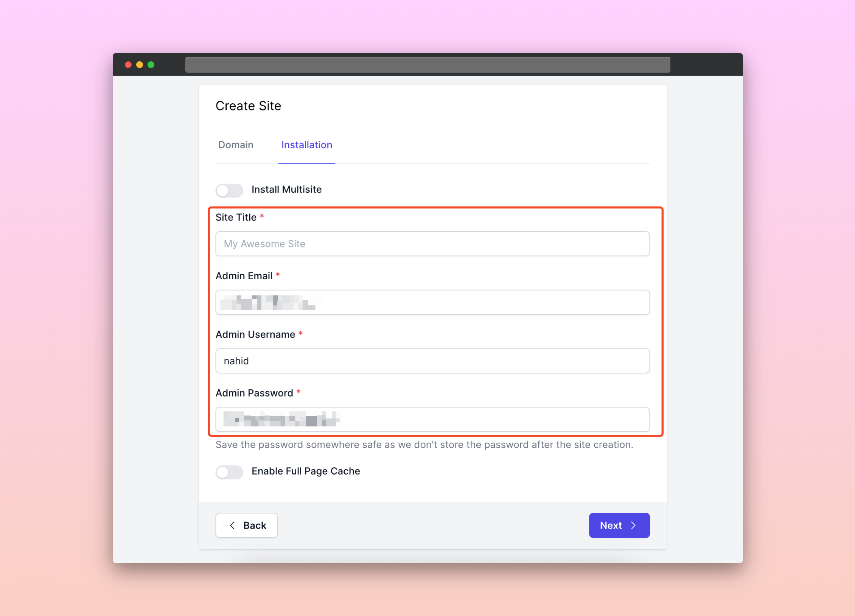Click the Back navigation chevron icon

pyautogui.click(x=232, y=525)
